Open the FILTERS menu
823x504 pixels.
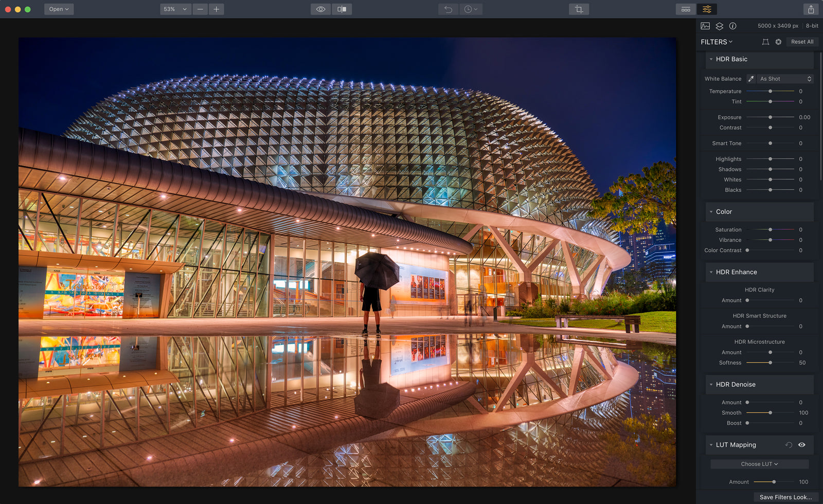716,42
